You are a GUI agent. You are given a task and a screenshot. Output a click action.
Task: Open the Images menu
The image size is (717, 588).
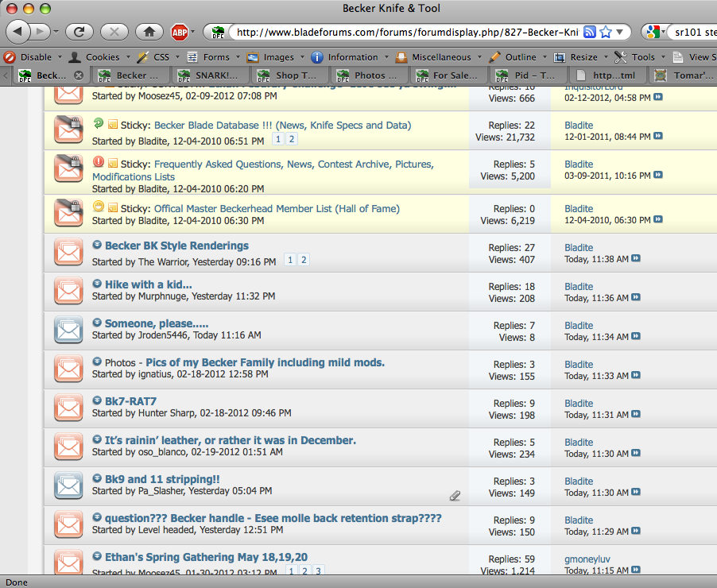[x=276, y=57]
